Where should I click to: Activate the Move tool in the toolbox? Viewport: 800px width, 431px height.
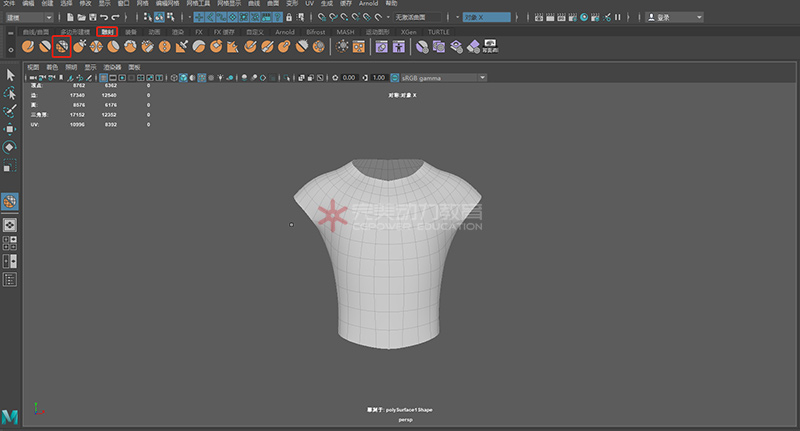[10, 130]
